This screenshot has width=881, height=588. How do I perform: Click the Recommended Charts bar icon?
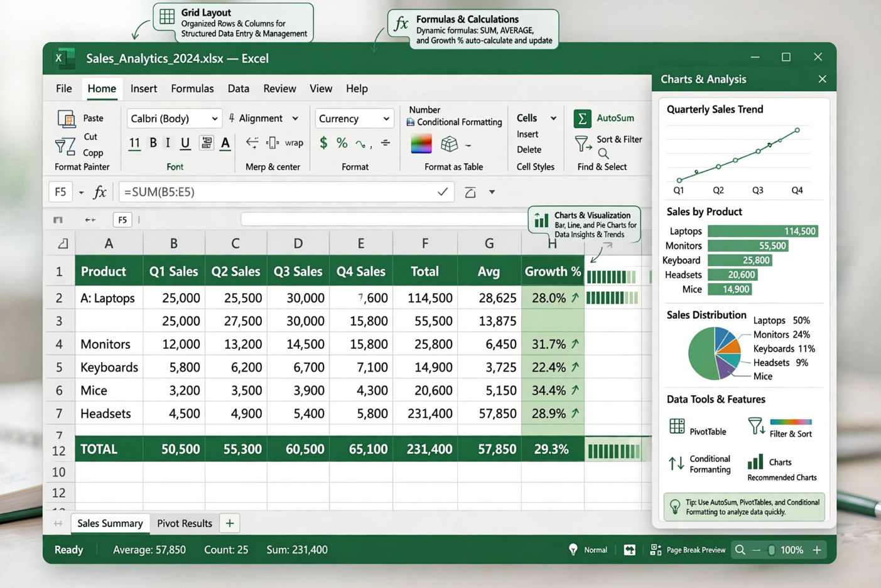[755, 462]
